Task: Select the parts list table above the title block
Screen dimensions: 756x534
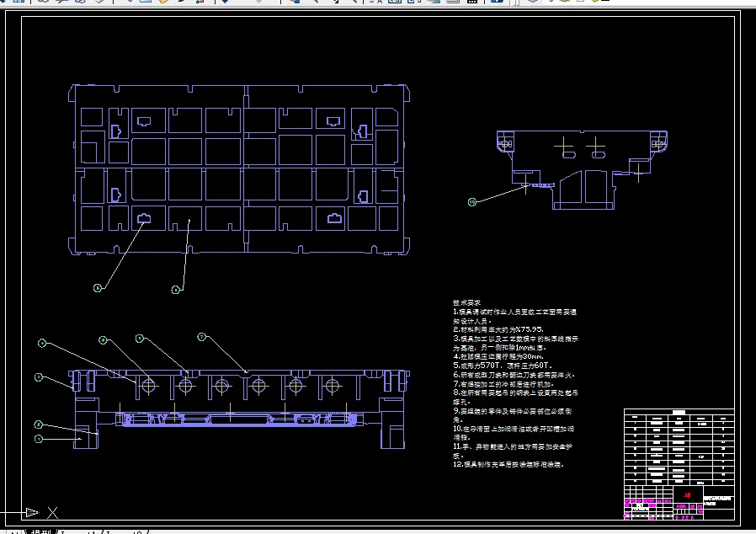Action: (679, 447)
